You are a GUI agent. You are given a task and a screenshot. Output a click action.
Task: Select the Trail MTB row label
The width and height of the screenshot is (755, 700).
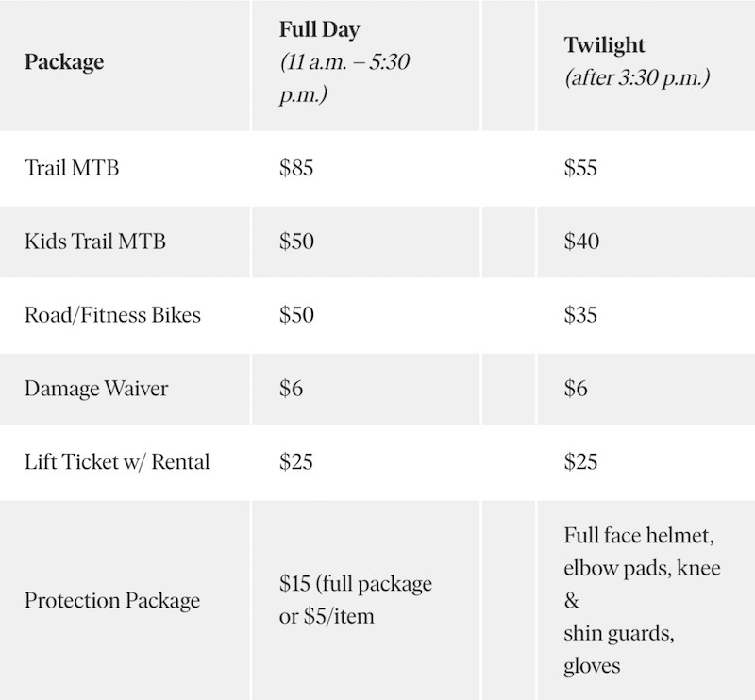click(x=73, y=169)
